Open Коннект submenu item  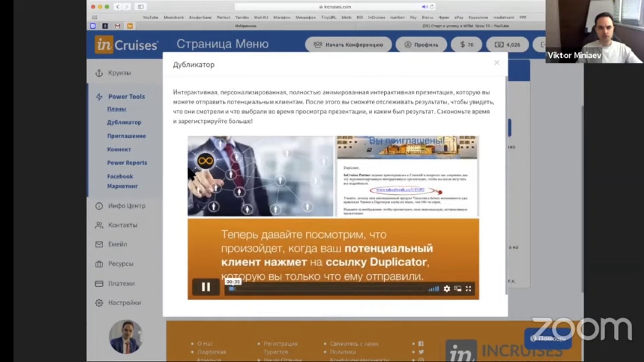119,149
